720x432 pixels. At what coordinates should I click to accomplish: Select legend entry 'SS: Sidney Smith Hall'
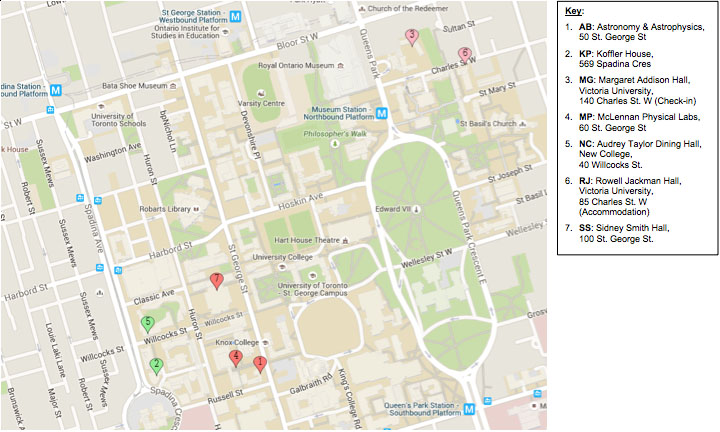tap(624, 228)
